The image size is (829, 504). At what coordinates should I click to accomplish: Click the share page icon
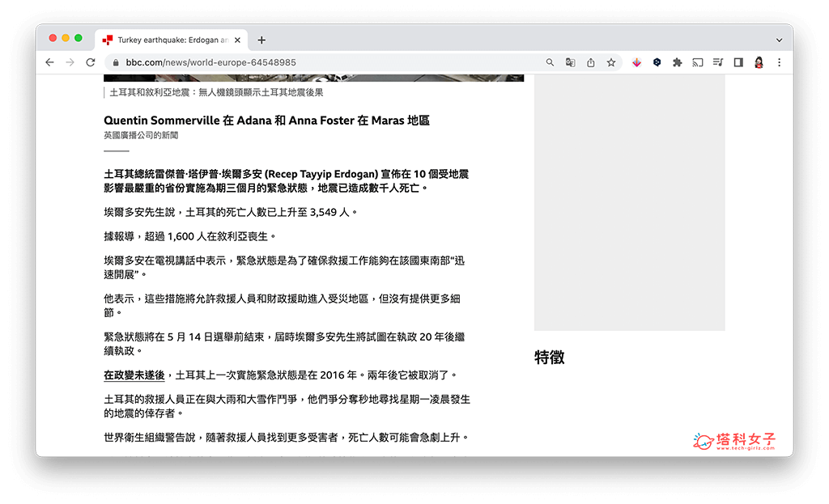coord(591,62)
